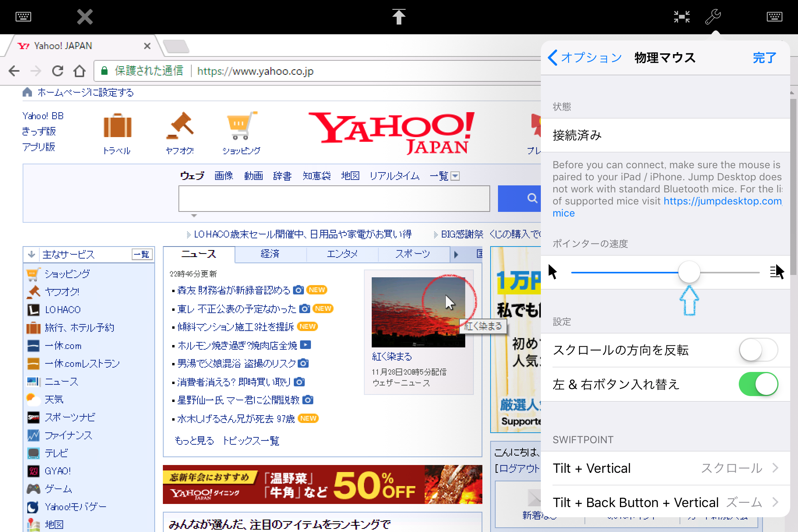Click もっと見る under news list
Image resolution: width=798 pixels, height=532 pixels.
pyautogui.click(x=194, y=441)
